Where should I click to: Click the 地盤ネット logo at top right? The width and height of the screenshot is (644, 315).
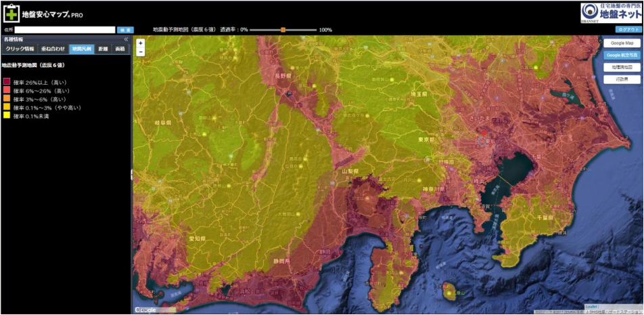(x=611, y=12)
